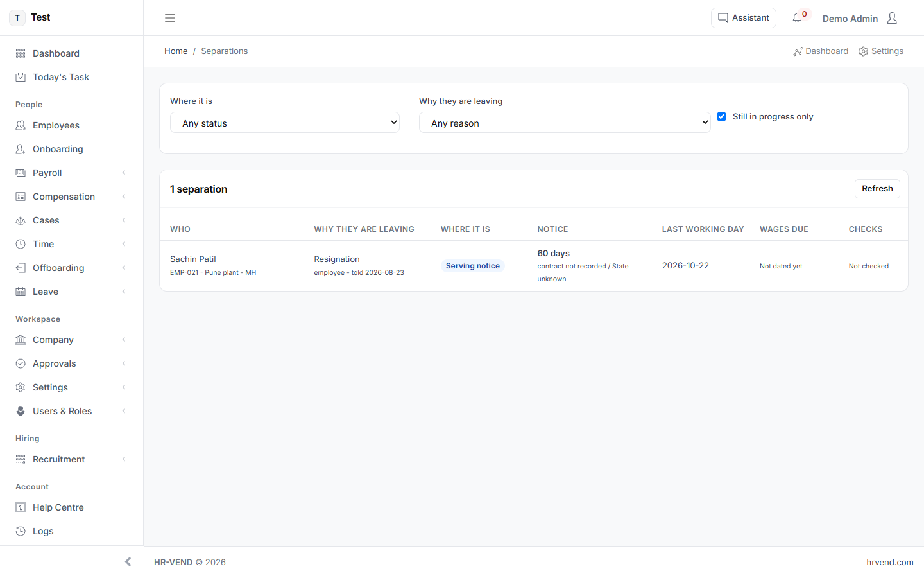924x578 pixels.
Task: Click the Compensation list icon
Action: pyautogui.click(x=21, y=197)
